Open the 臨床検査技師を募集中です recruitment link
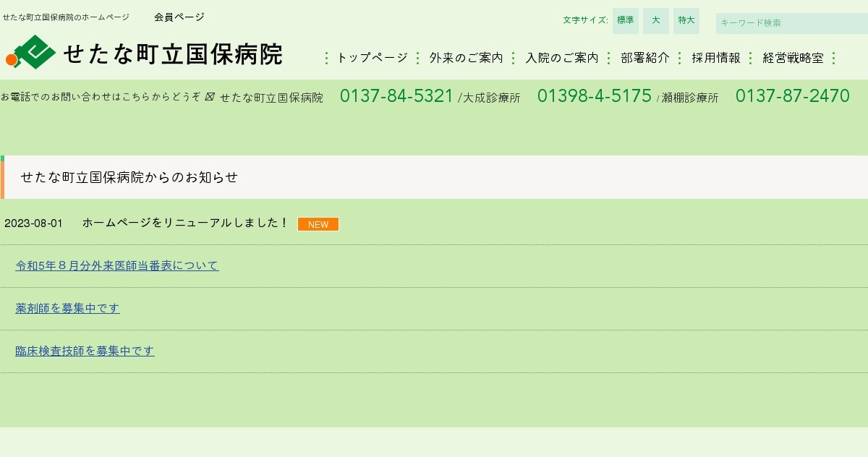Image resolution: width=868 pixels, height=457 pixels. pos(85,351)
